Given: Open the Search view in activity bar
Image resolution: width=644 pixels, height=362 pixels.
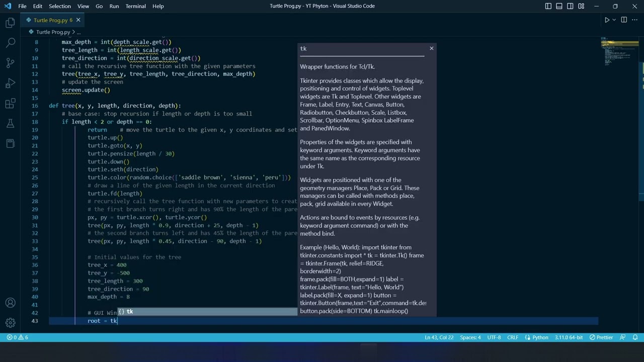Looking at the screenshot, I should (x=10, y=43).
